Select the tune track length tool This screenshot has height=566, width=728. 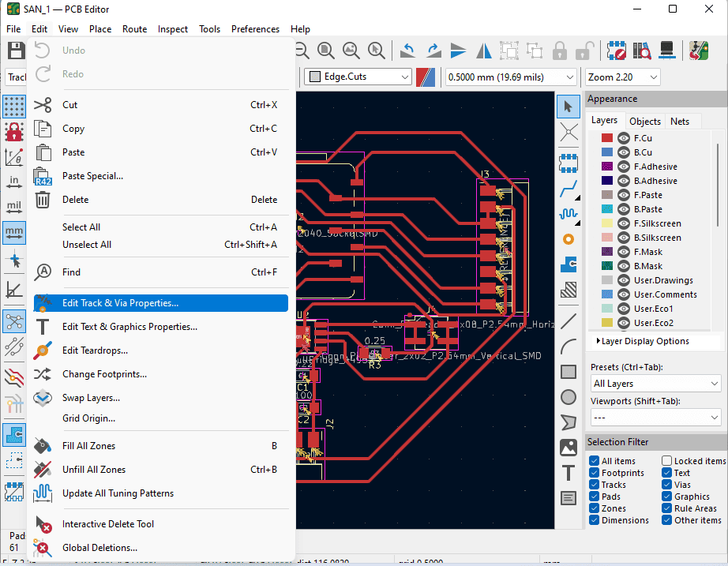[569, 214]
